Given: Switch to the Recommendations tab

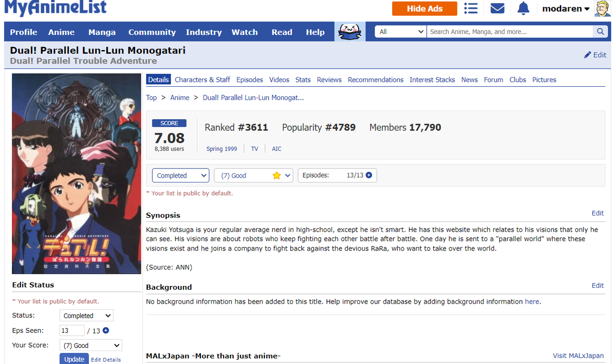Looking at the screenshot, I should 375,80.
